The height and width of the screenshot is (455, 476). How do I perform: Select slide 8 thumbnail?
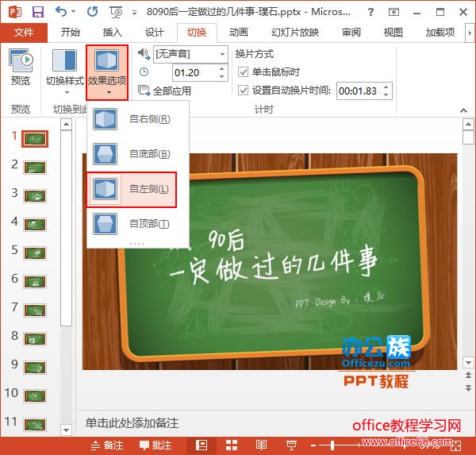point(35,339)
